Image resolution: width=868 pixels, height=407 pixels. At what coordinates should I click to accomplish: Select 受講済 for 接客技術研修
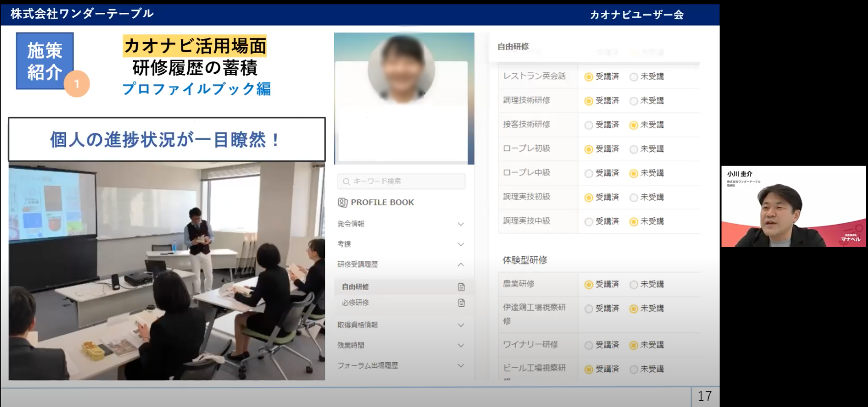click(x=588, y=125)
